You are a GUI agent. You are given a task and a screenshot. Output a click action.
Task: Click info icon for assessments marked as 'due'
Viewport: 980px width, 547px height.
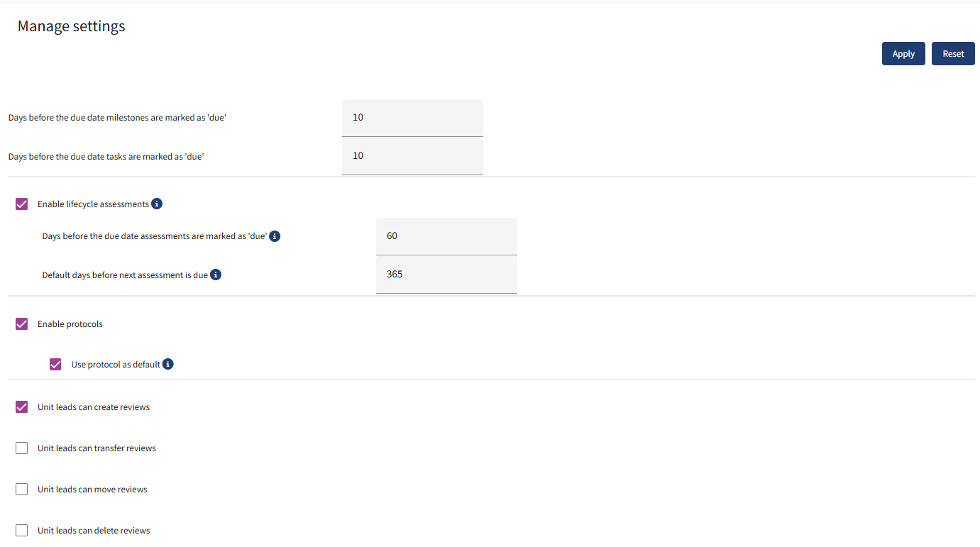tap(275, 236)
